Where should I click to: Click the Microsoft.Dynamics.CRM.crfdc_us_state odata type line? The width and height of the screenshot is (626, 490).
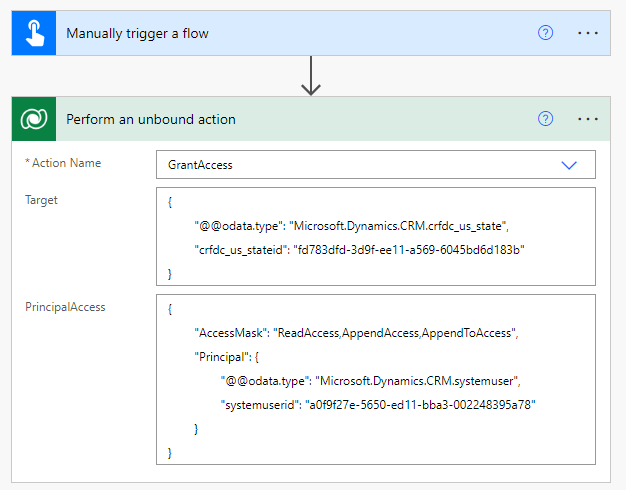coord(351,226)
